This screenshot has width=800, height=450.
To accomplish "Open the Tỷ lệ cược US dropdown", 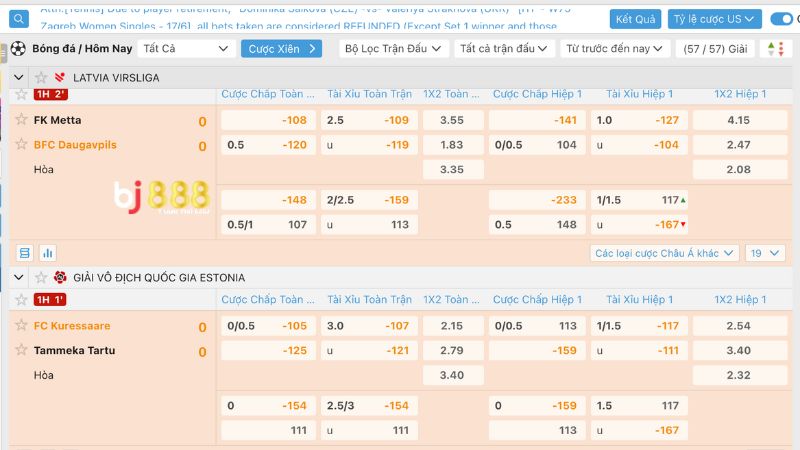I will pyautogui.click(x=714, y=19).
